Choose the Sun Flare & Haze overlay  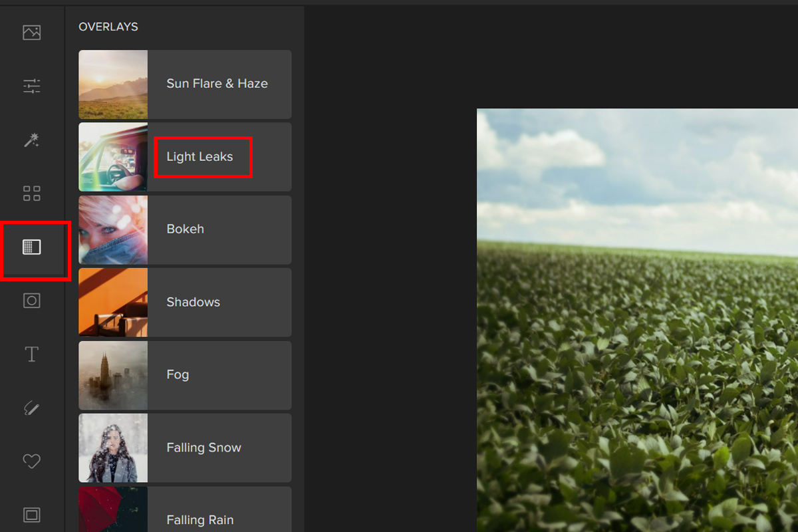[x=217, y=84]
